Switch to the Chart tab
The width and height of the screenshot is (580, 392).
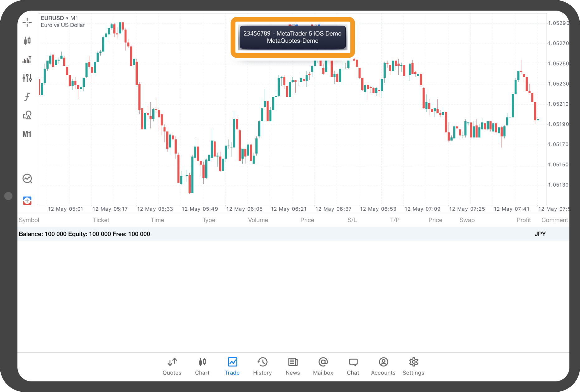(x=202, y=366)
